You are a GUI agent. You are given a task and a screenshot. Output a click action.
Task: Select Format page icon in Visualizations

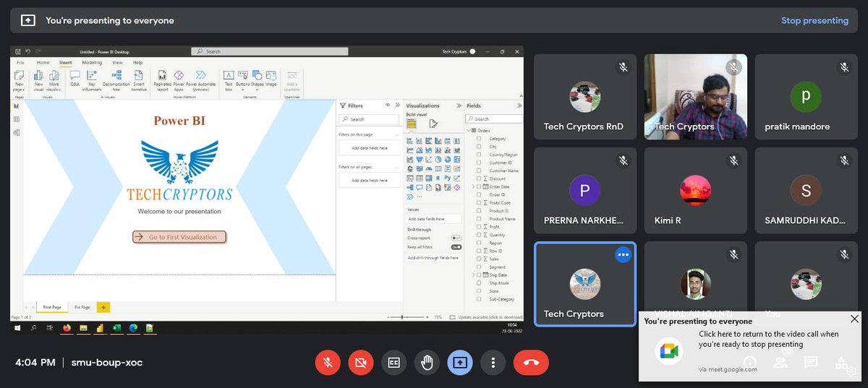(x=433, y=124)
